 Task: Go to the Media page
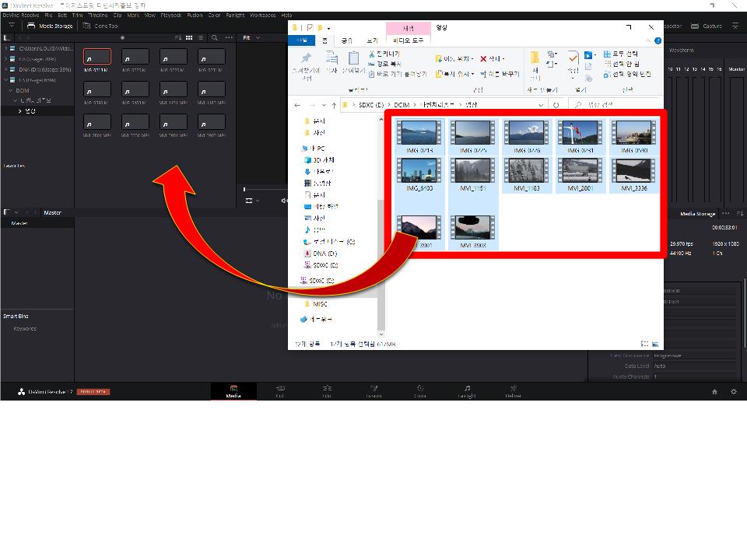pyautogui.click(x=233, y=391)
